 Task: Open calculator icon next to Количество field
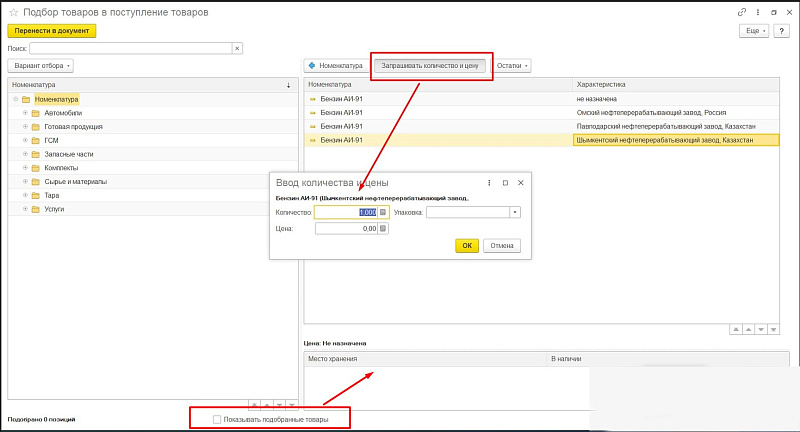point(382,212)
